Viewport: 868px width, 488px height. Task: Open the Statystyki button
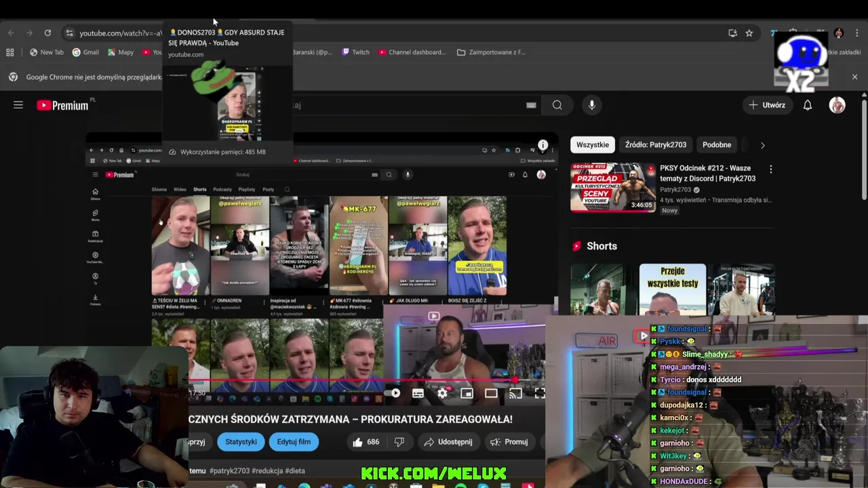241,442
